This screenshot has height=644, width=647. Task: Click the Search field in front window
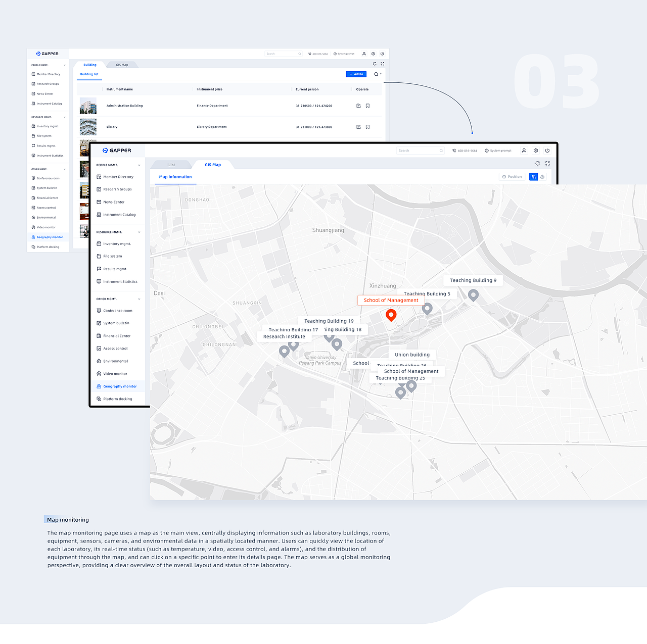coord(421,151)
